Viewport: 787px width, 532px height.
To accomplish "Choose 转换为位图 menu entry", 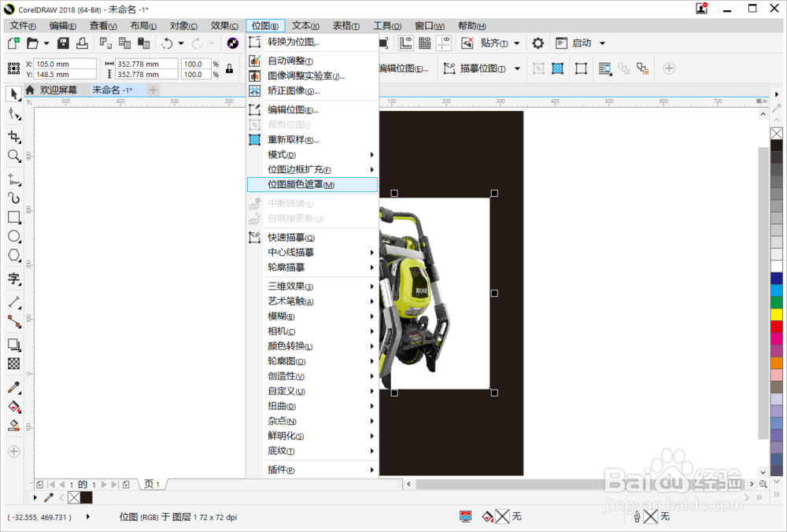I will (x=312, y=42).
